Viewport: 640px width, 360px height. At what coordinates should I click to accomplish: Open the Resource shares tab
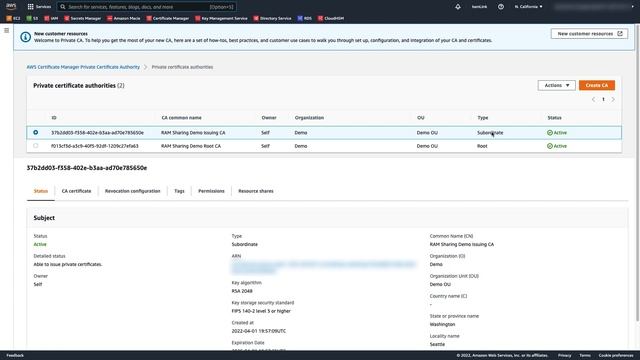coord(256,191)
